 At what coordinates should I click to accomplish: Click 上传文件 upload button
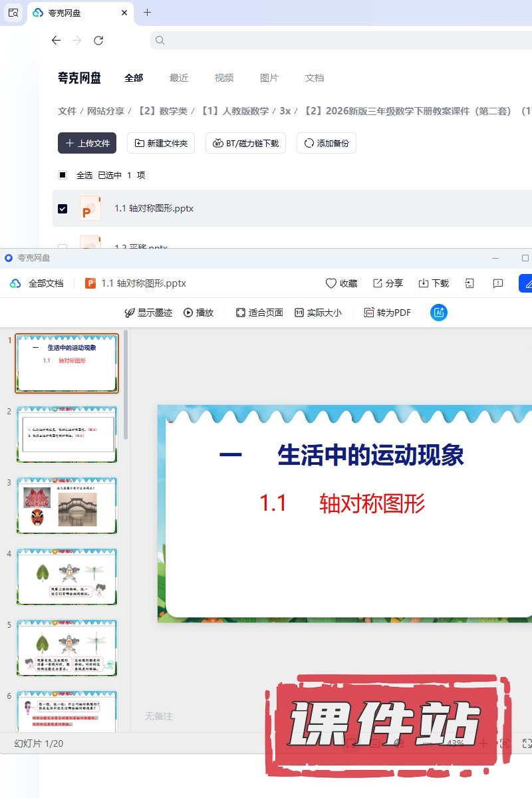coord(87,143)
